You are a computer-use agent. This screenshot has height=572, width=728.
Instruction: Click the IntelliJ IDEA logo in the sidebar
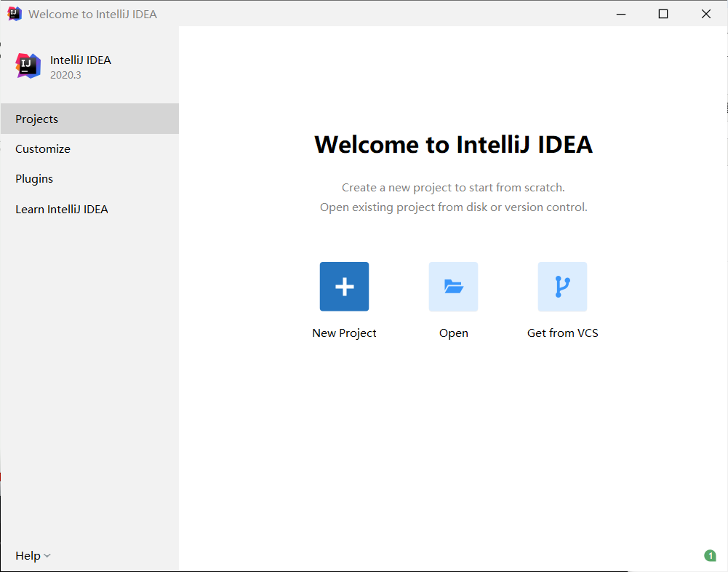[x=28, y=66]
